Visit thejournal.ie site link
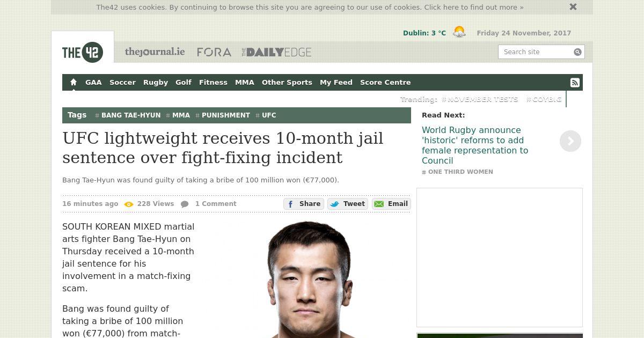Image resolution: width=644 pixels, height=338 pixels. [155, 52]
